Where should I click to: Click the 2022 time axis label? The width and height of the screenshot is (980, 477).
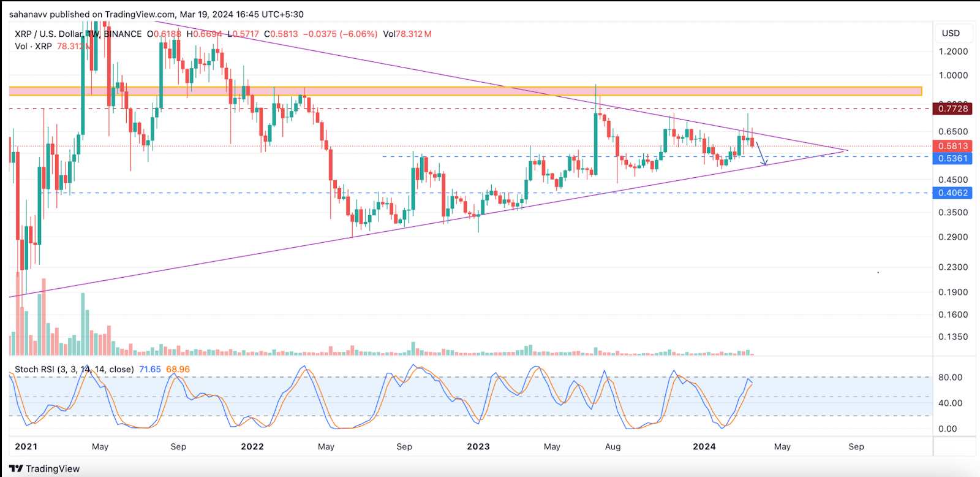tap(252, 446)
